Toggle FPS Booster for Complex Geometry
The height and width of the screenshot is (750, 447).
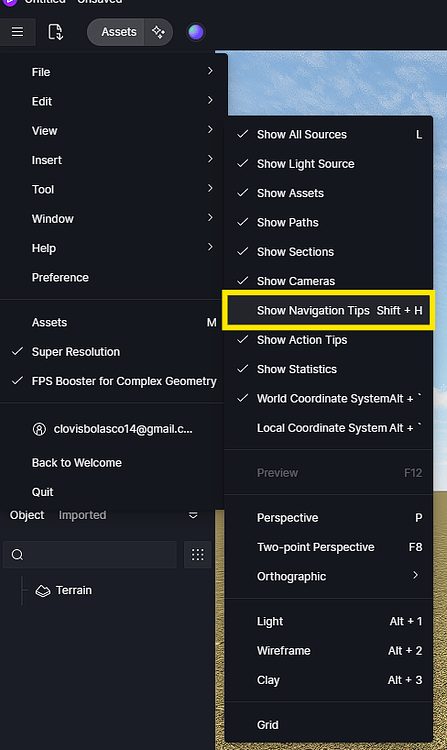point(112,381)
